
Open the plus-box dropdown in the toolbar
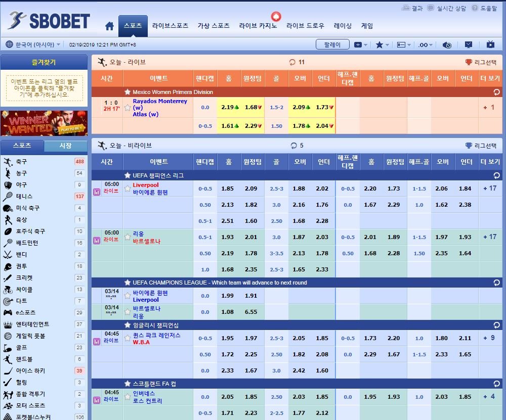tap(360, 45)
